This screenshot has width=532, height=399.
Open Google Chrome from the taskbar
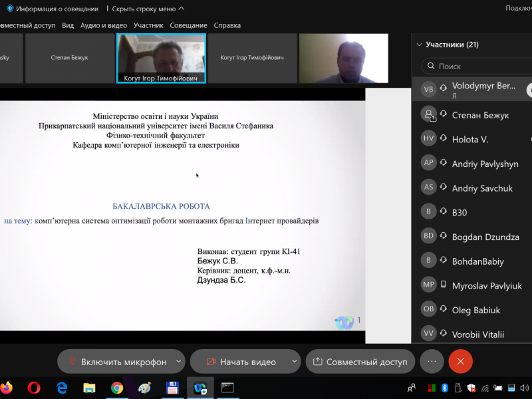[x=117, y=388]
